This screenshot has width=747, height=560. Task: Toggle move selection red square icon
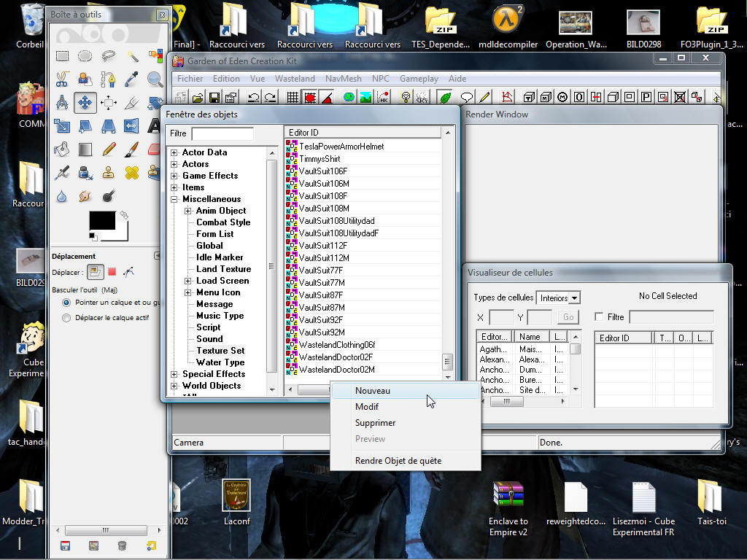click(112, 272)
